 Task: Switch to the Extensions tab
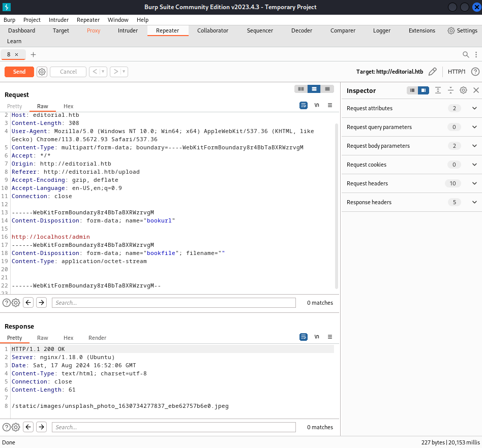(422, 30)
